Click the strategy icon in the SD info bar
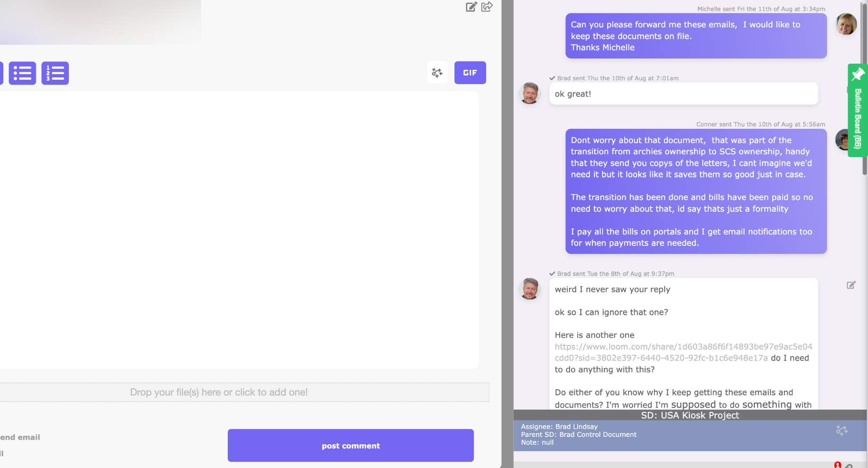The height and width of the screenshot is (468, 868). tap(842, 430)
